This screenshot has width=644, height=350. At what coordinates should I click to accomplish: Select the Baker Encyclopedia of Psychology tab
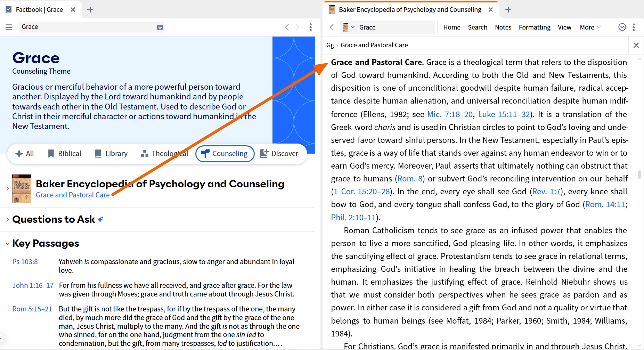point(410,10)
